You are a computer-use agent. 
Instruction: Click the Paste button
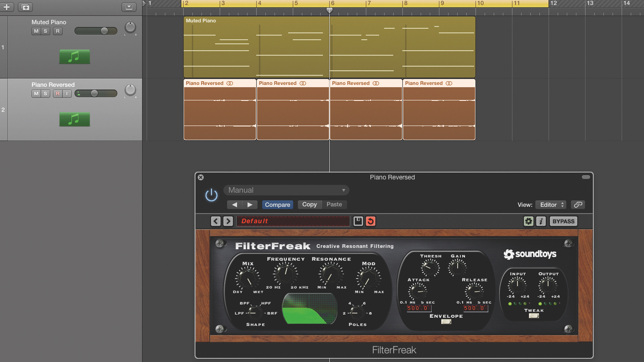pyautogui.click(x=334, y=205)
